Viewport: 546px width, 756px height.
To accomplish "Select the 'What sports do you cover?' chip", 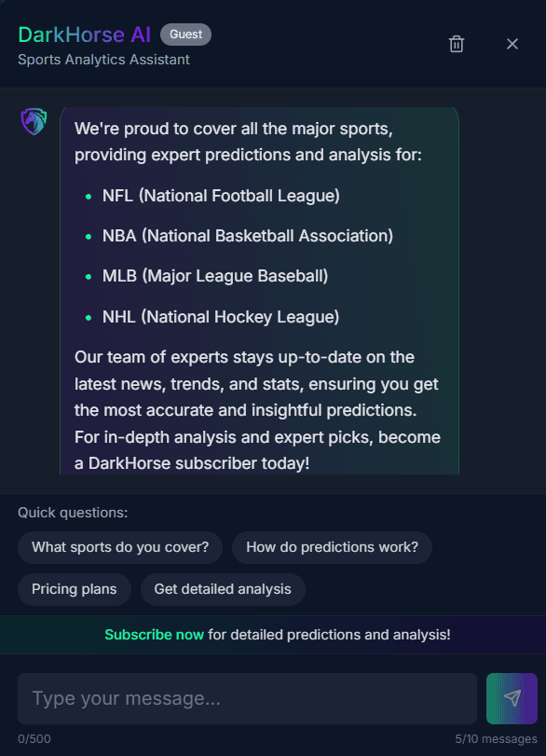I will pyautogui.click(x=119, y=547).
